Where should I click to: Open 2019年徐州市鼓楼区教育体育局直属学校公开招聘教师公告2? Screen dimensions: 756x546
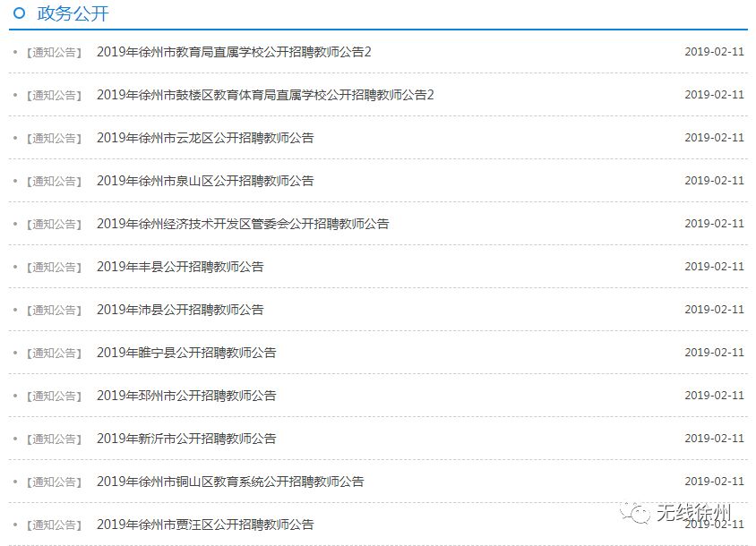(x=265, y=95)
